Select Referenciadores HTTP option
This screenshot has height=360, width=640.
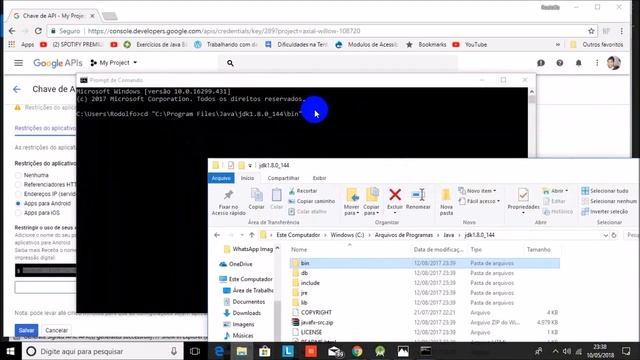(x=18, y=184)
